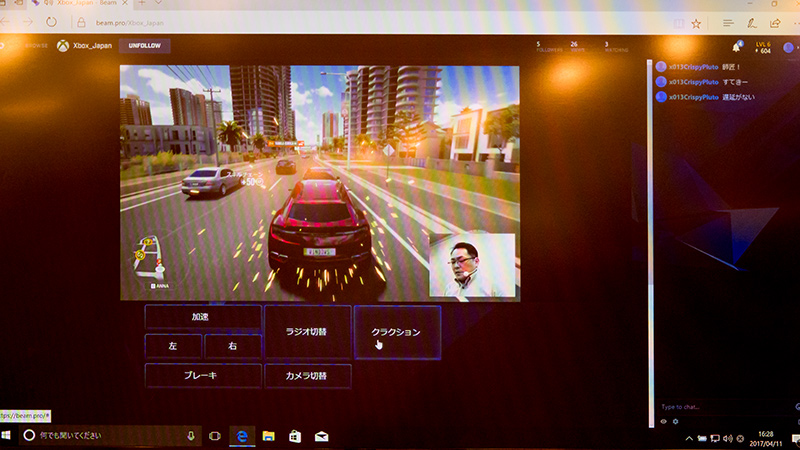Close the Xbox_Japan - Beam tab
Image resolution: width=800 pixels, height=450 pixels.
[124, 3]
